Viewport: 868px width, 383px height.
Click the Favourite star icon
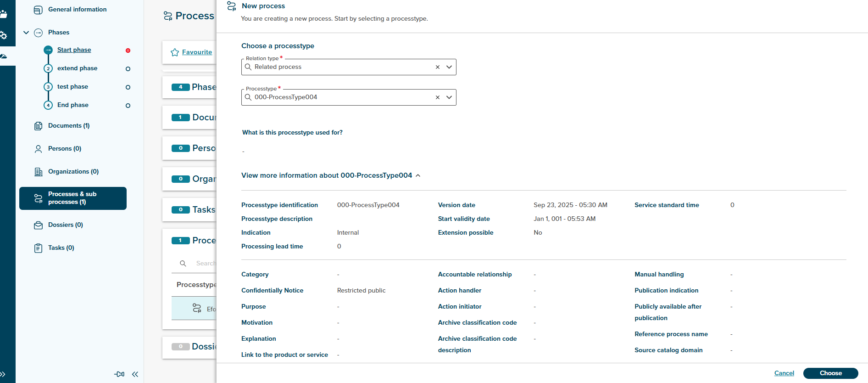(175, 52)
